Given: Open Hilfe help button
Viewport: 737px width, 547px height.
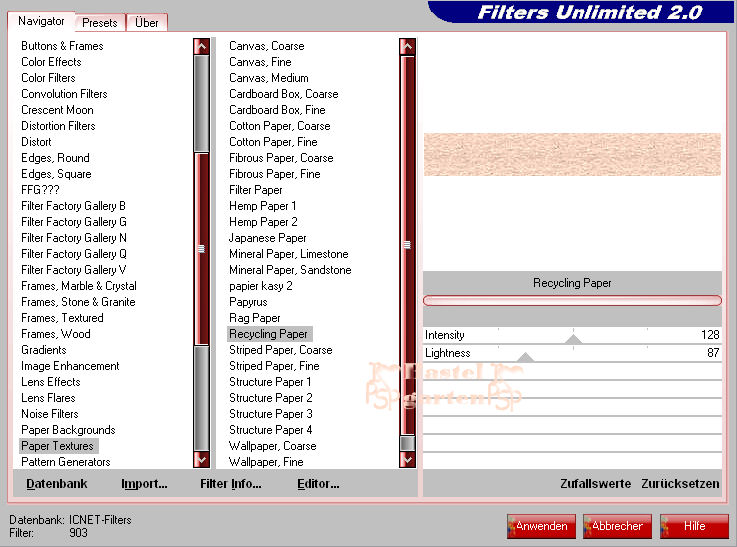Looking at the screenshot, I should [x=694, y=526].
